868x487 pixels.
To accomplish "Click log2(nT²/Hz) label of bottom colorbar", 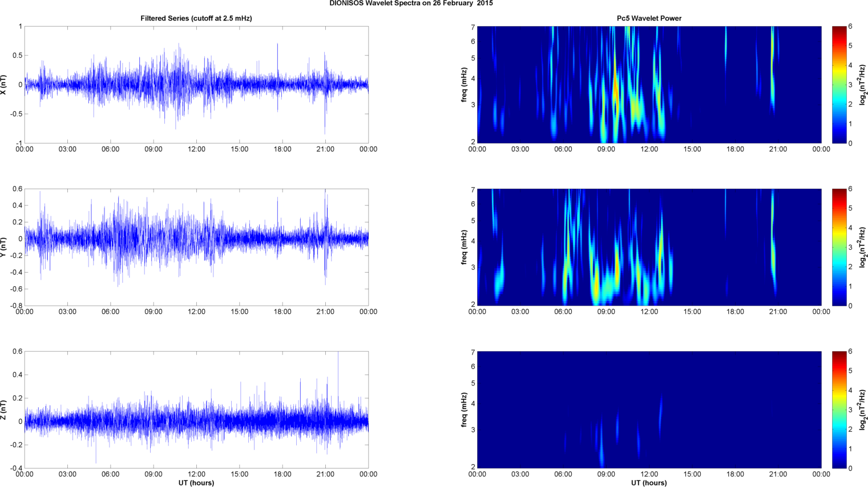I will [x=863, y=409].
